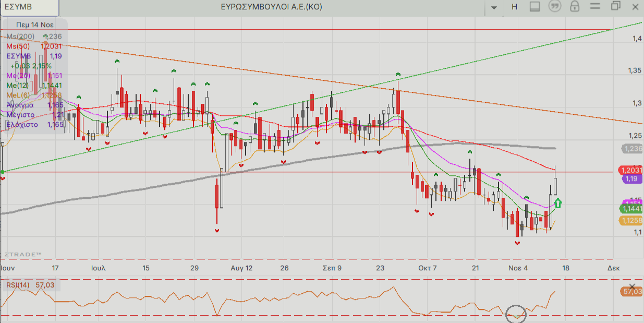Click the +0,03 2,15% change value
Viewport: 644px width, 323px height.
point(31,66)
